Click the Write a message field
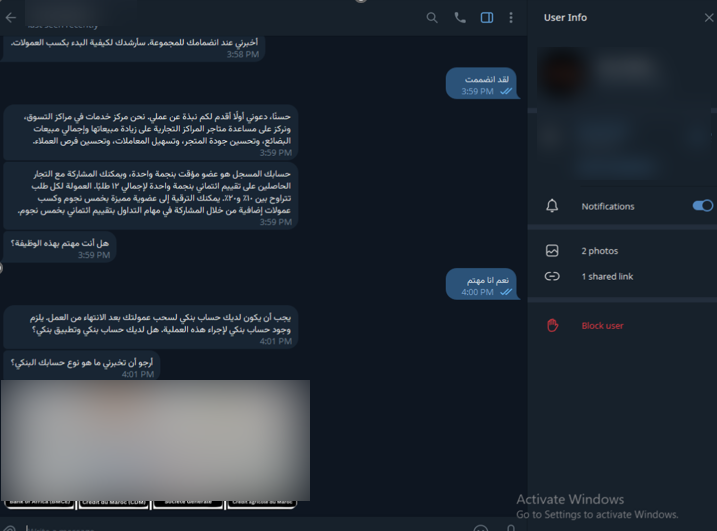Image resolution: width=717 pixels, height=531 pixels. pyautogui.click(x=247, y=528)
